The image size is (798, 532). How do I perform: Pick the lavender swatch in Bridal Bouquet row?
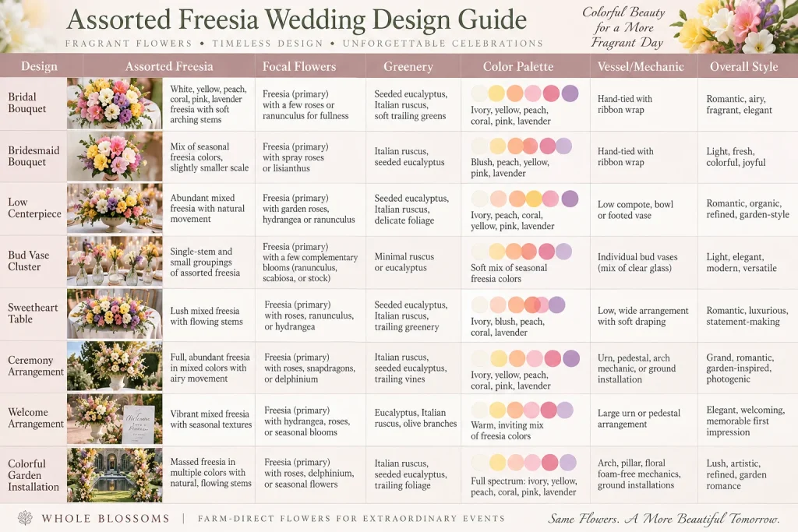pyautogui.click(x=570, y=93)
